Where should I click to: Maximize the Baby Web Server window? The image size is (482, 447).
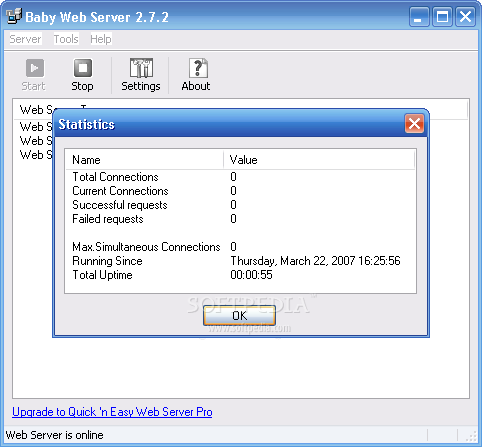[x=442, y=16]
